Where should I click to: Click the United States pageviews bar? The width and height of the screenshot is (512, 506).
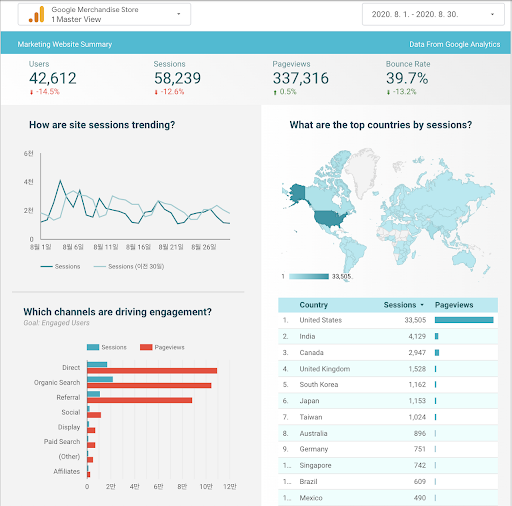464,320
